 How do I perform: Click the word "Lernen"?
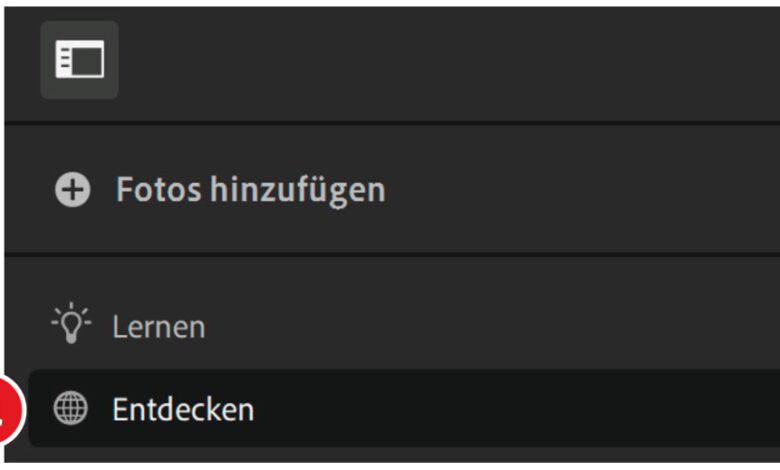(158, 327)
